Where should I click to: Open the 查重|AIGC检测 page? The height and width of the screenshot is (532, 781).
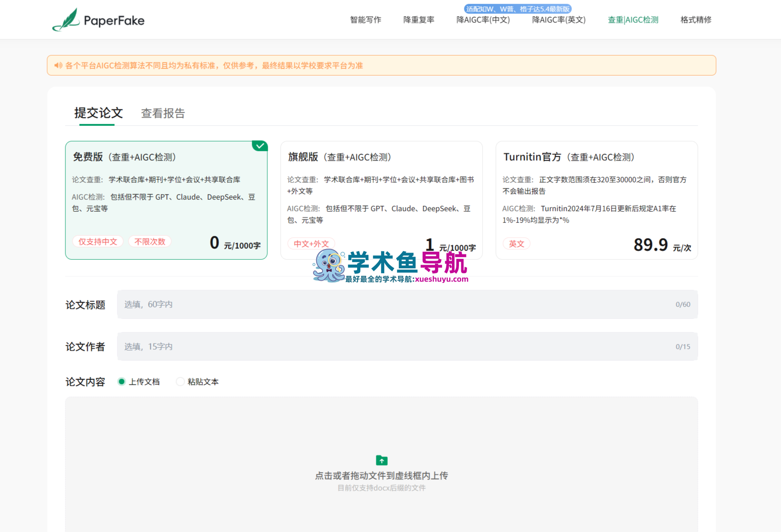(633, 20)
